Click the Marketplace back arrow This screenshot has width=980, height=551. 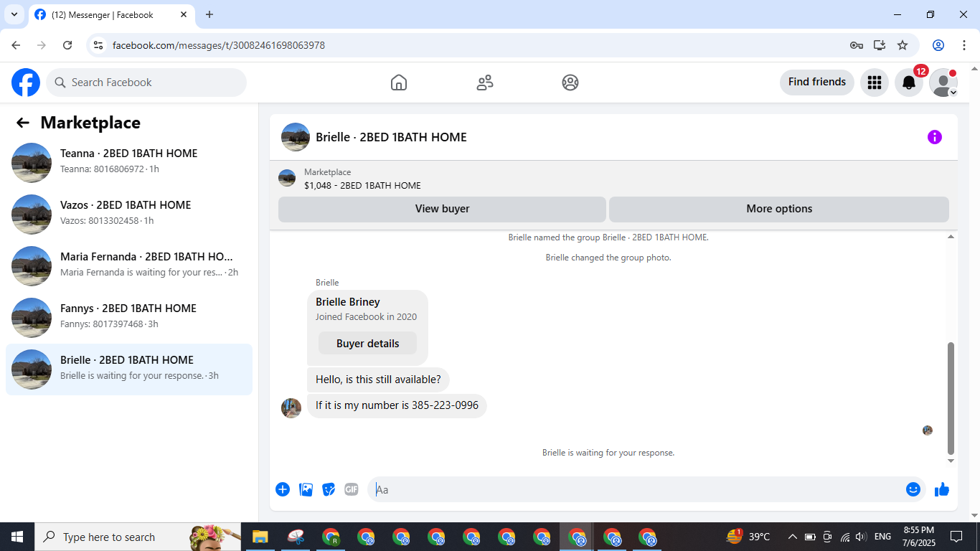click(23, 123)
